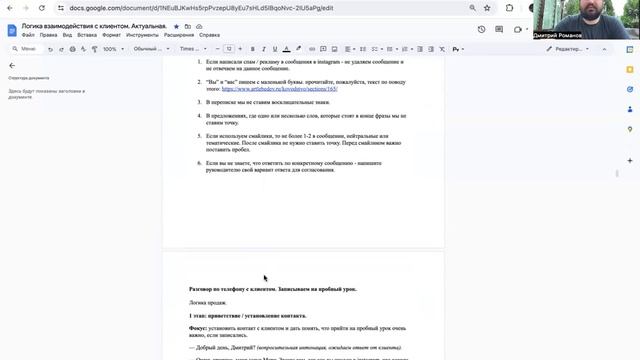Open highlight color picker
Screen dimensions: 640x360
point(298,49)
